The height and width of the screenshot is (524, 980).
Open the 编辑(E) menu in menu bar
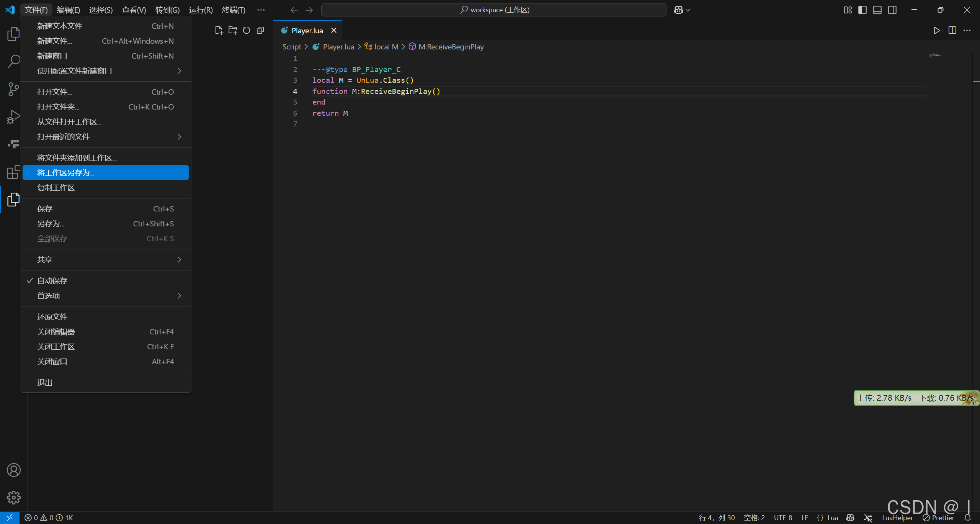[x=68, y=10]
